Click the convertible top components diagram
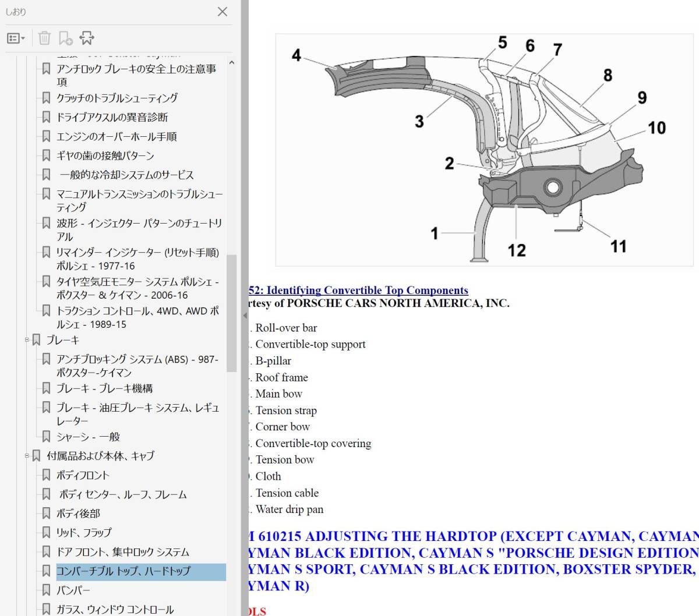699x616 pixels. point(484,150)
